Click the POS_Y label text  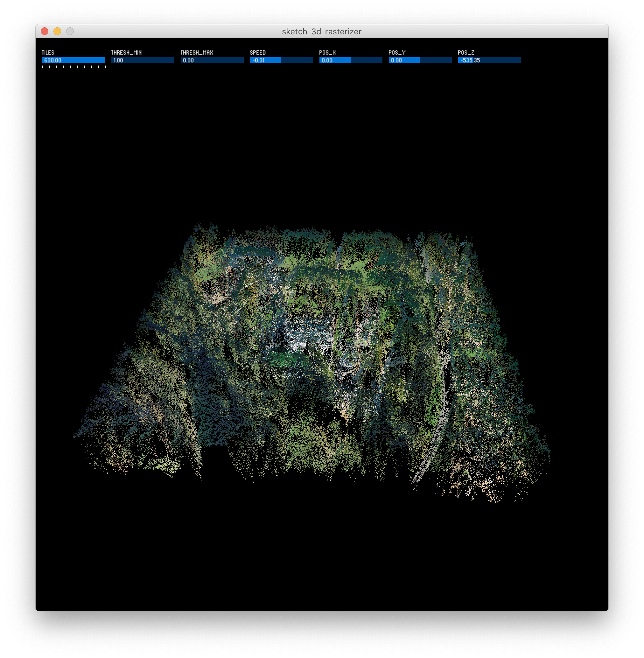pyautogui.click(x=397, y=53)
